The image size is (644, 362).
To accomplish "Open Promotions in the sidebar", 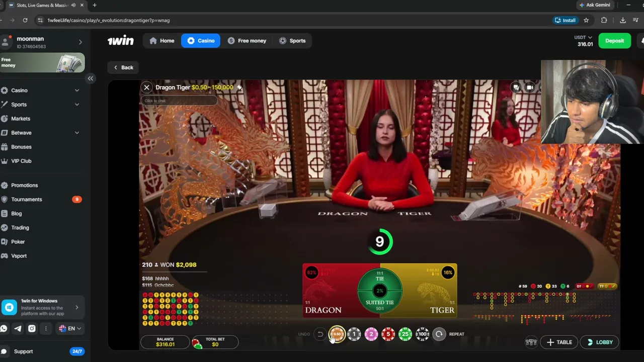I will pos(24,186).
